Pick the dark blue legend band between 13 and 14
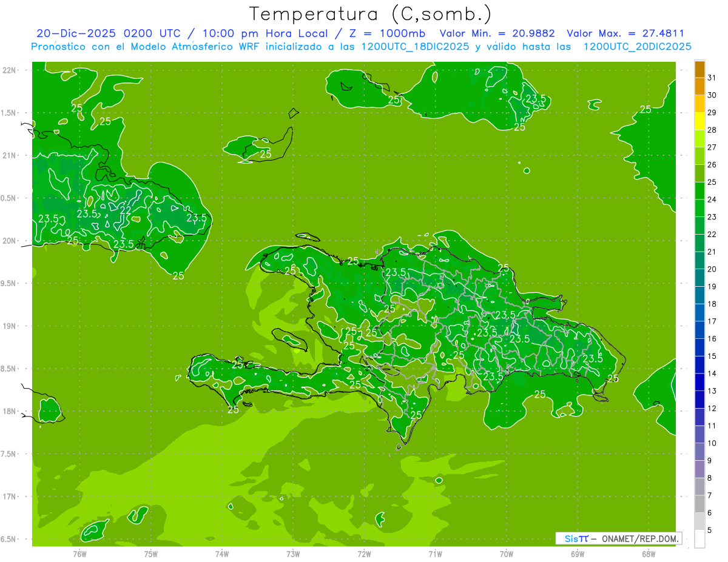The width and height of the screenshot is (728, 562). [699, 382]
